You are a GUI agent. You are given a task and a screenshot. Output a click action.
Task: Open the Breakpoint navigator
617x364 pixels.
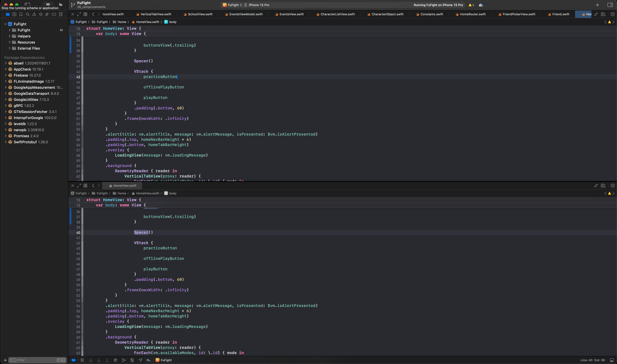coord(54,14)
